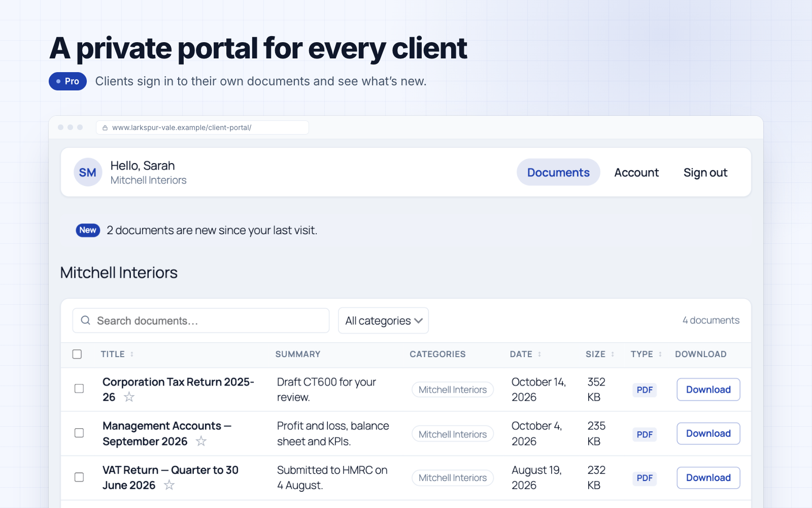The height and width of the screenshot is (508, 812).
Task: Click the New badge in notification banner
Action: pos(88,230)
